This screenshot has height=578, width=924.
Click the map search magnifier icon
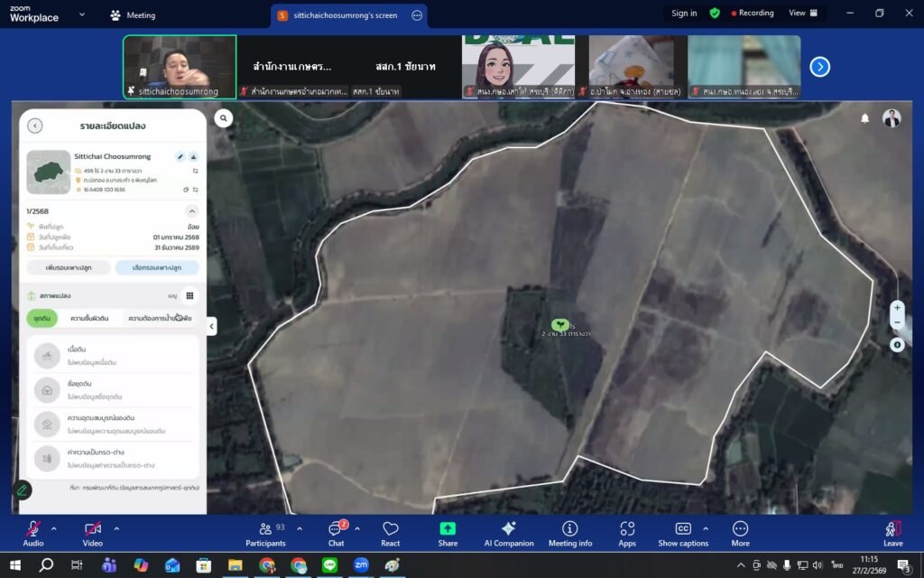point(224,117)
